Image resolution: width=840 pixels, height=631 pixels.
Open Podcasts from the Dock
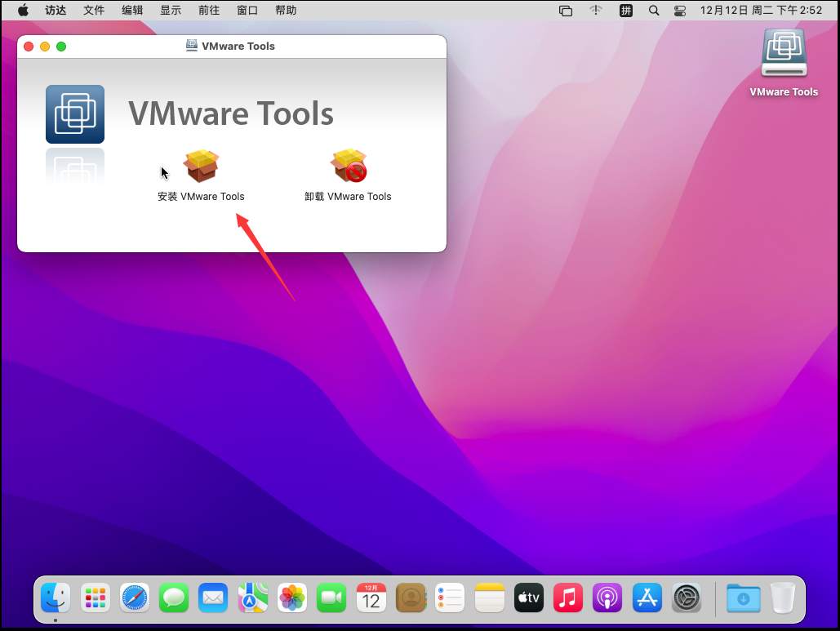tap(607, 598)
